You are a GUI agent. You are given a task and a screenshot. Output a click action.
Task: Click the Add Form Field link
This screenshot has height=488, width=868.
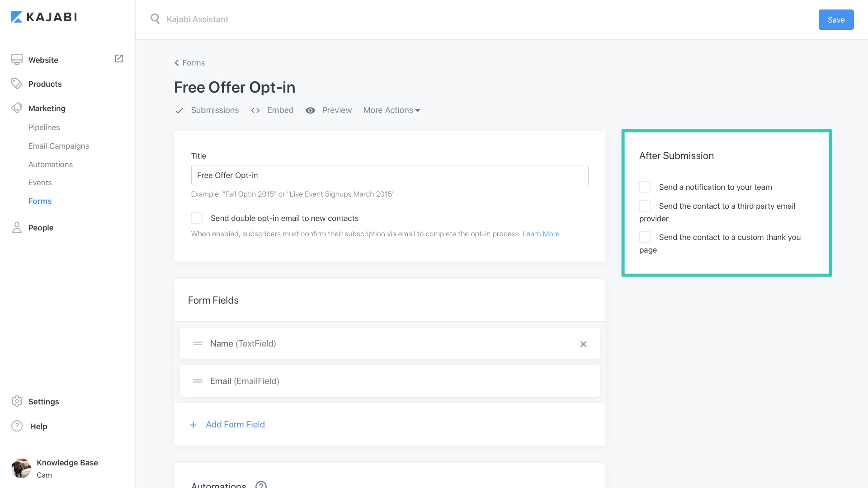(x=235, y=424)
